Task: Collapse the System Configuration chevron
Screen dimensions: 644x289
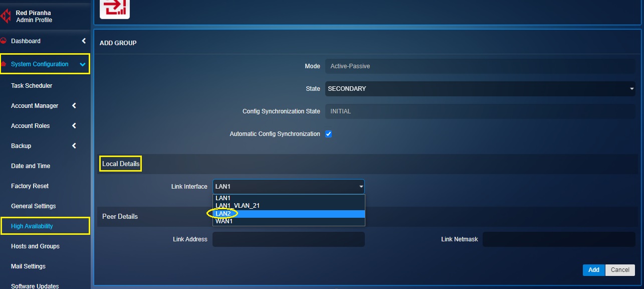Action: point(83,64)
